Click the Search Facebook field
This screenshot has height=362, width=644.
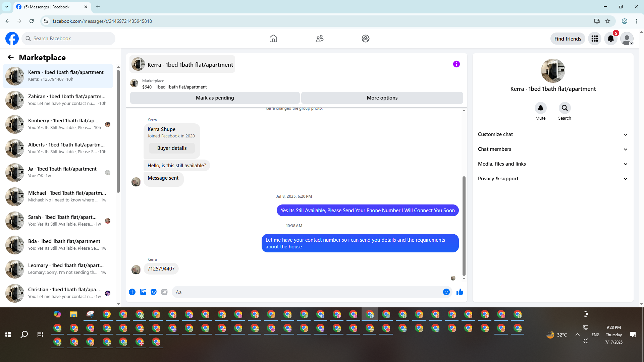click(x=68, y=39)
